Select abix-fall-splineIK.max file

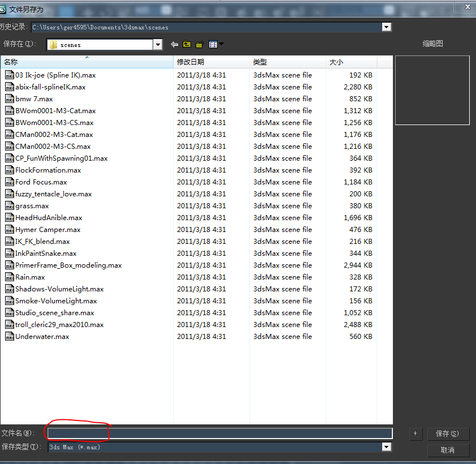(x=50, y=87)
